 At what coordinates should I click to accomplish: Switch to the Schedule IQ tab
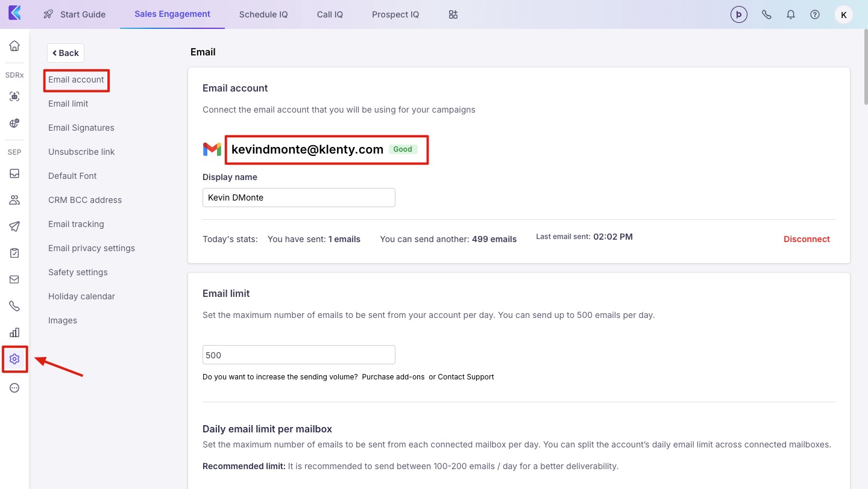click(x=263, y=14)
